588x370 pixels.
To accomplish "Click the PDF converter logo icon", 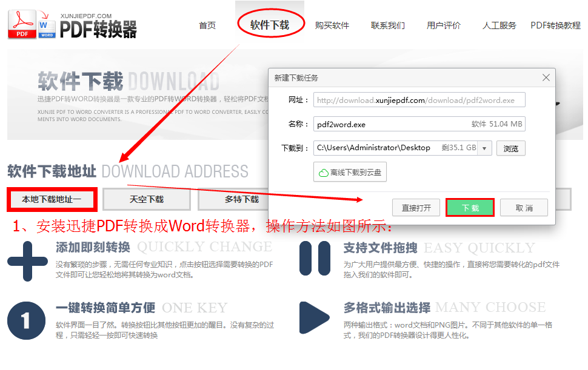I will coord(32,25).
